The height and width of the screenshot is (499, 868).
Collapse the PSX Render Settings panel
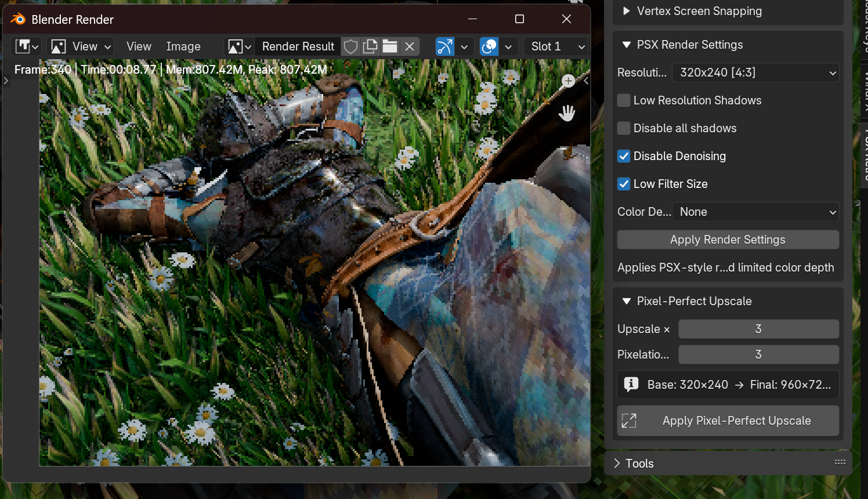coord(626,45)
